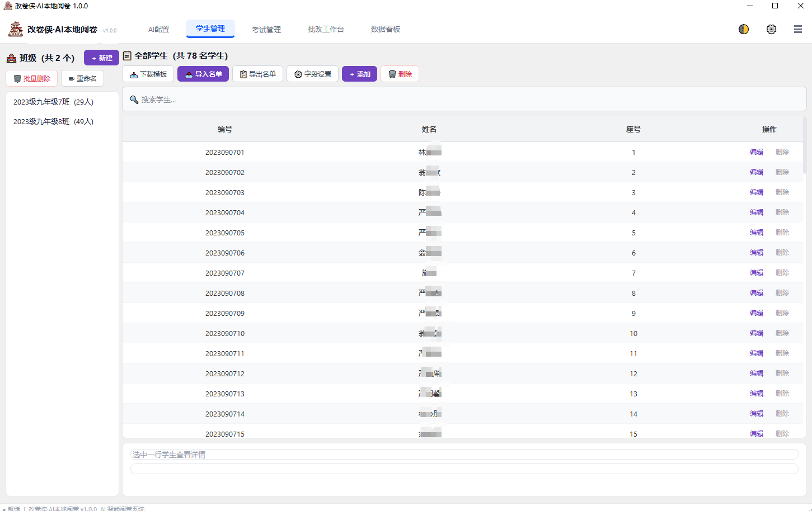Click the 批量删除 batch delete button

click(32, 78)
